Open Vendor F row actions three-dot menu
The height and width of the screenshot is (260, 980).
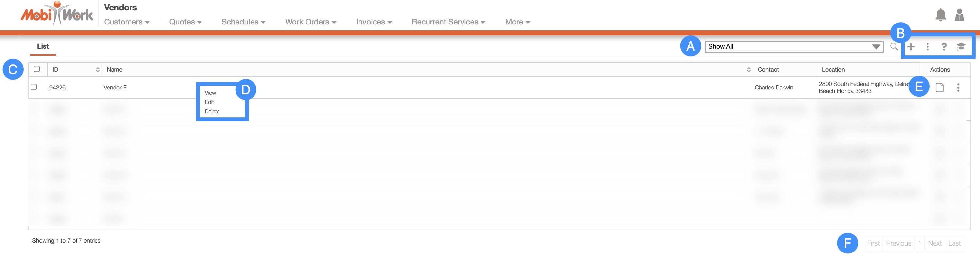tap(958, 88)
